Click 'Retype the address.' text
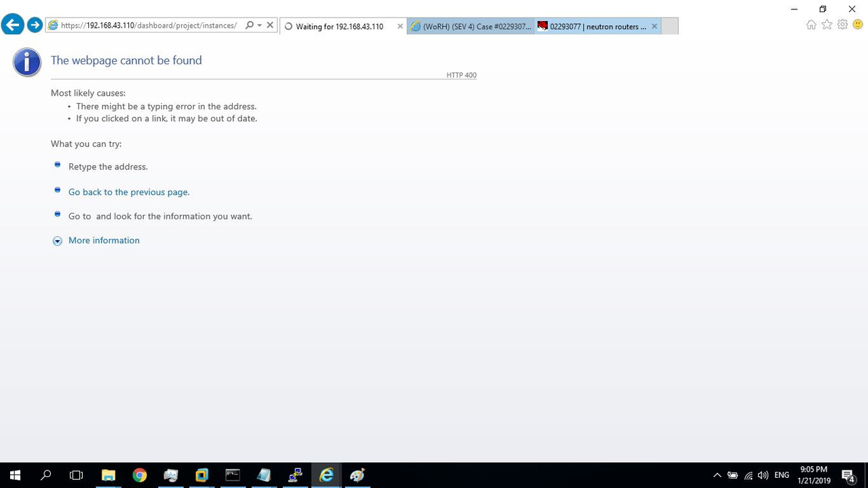Screen dimensions: 868x488 pyautogui.click(x=108, y=167)
